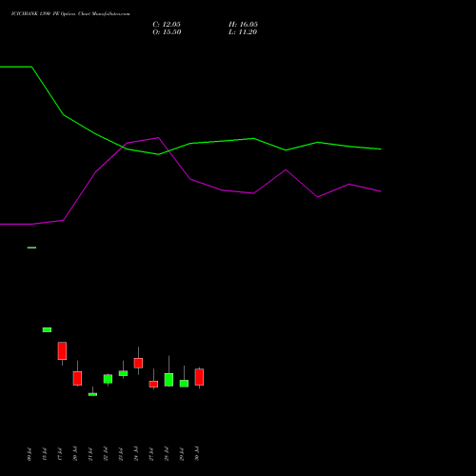Click the purple indicator line peak
476x476 pixels.
coord(158,137)
